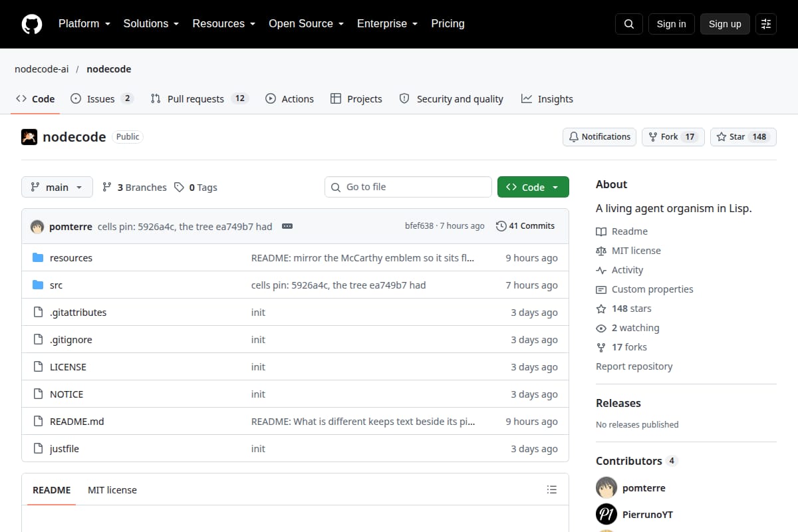Open the 41 Commits history link
Screen dimensions: 798x532
[x=525, y=226]
